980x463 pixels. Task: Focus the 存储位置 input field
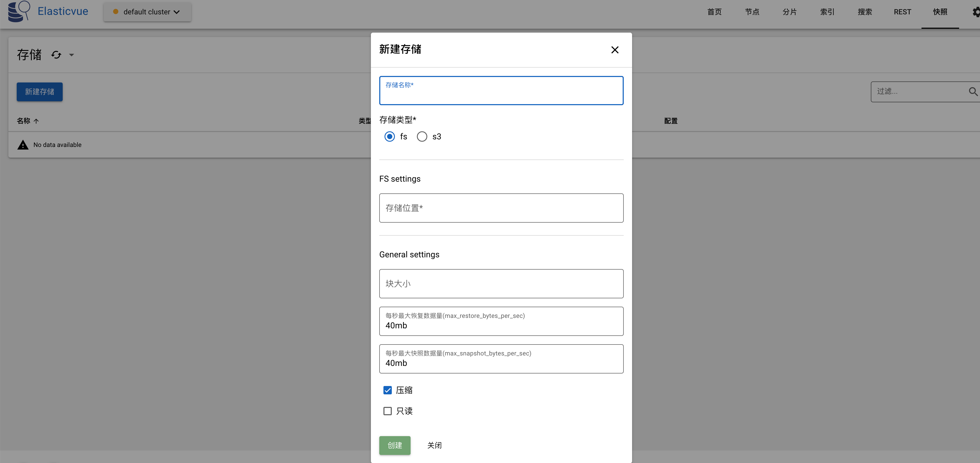click(x=501, y=208)
